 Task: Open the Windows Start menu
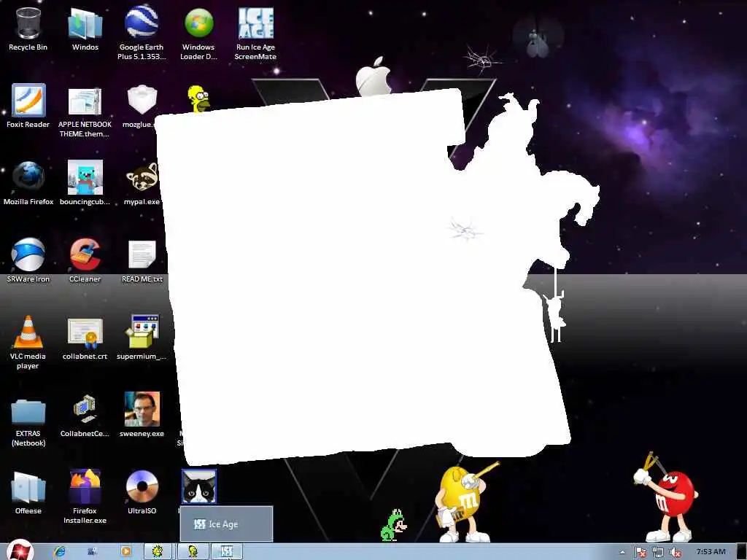point(20,551)
